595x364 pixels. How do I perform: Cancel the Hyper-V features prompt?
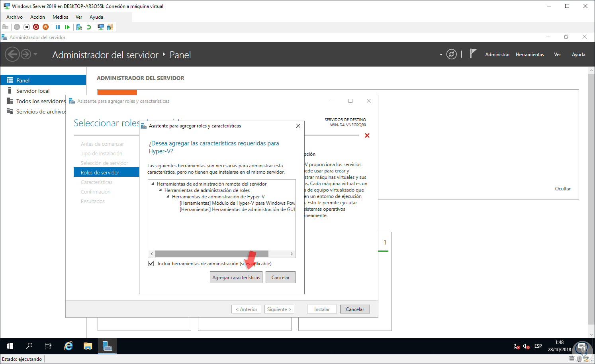tap(280, 277)
